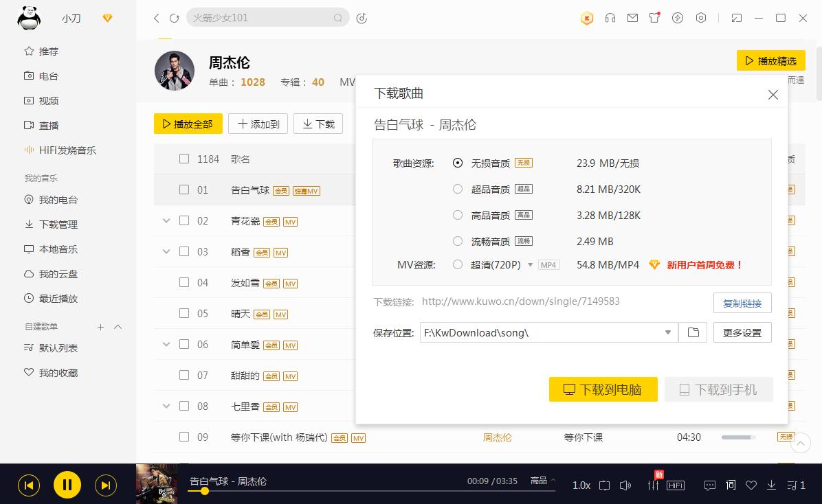Screen dimensions: 822x504
Task: Tick the checkbox for song 04 发如雪
Action: tap(184, 282)
